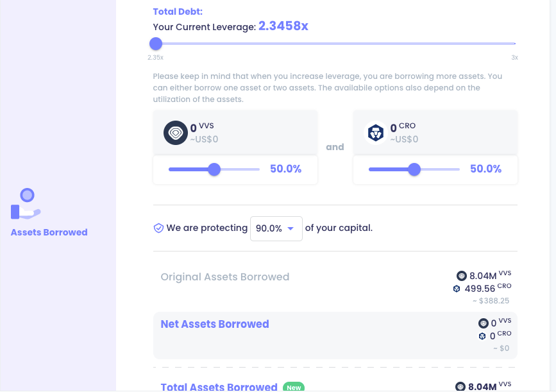Click the VVS borrow percentage slider handle
Screen dimensions: 556x392
coord(214,169)
